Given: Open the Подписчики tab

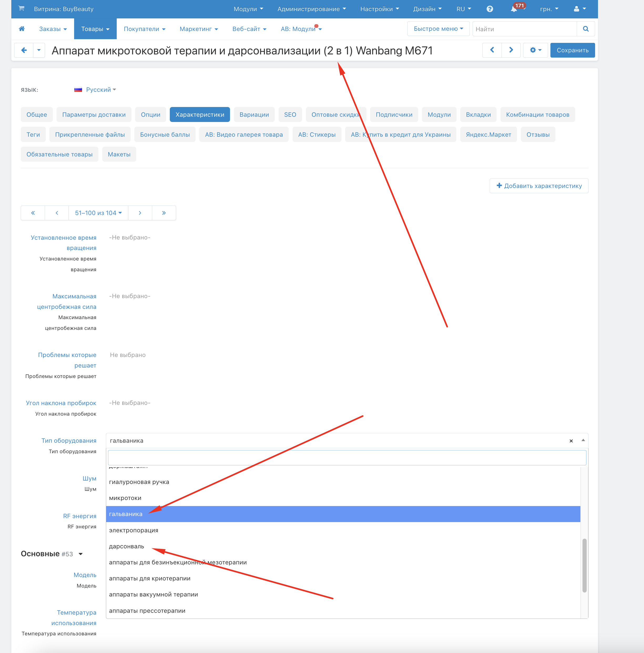Looking at the screenshot, I should pos(394,115).
